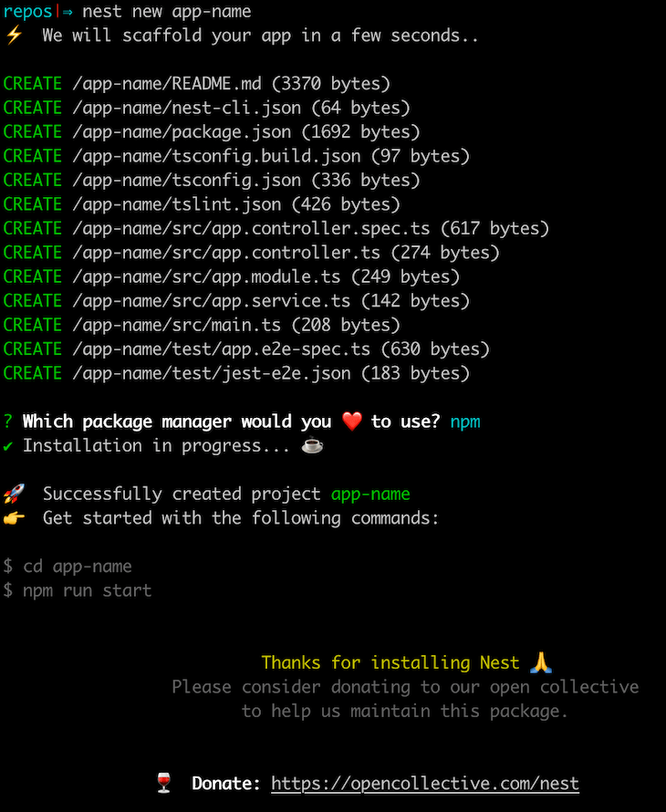Click the rocket emoji icon

14,494
